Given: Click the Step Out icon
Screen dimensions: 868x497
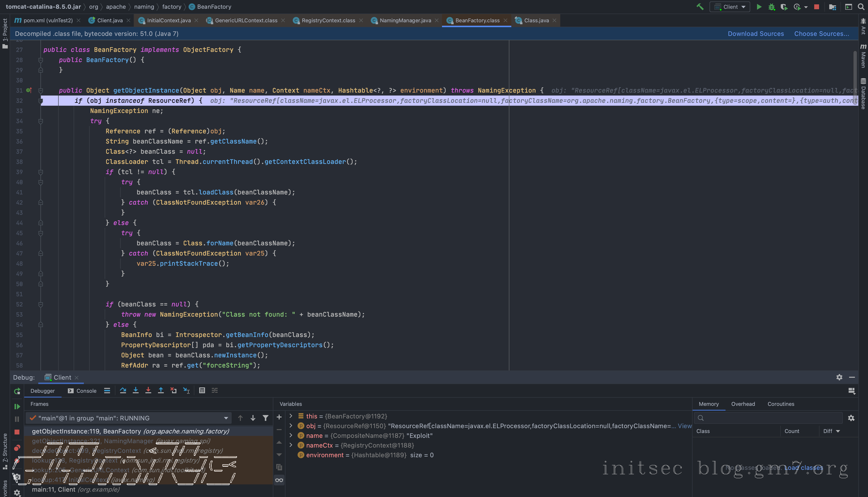Looking at the screenshot, I should pos(161,391).
